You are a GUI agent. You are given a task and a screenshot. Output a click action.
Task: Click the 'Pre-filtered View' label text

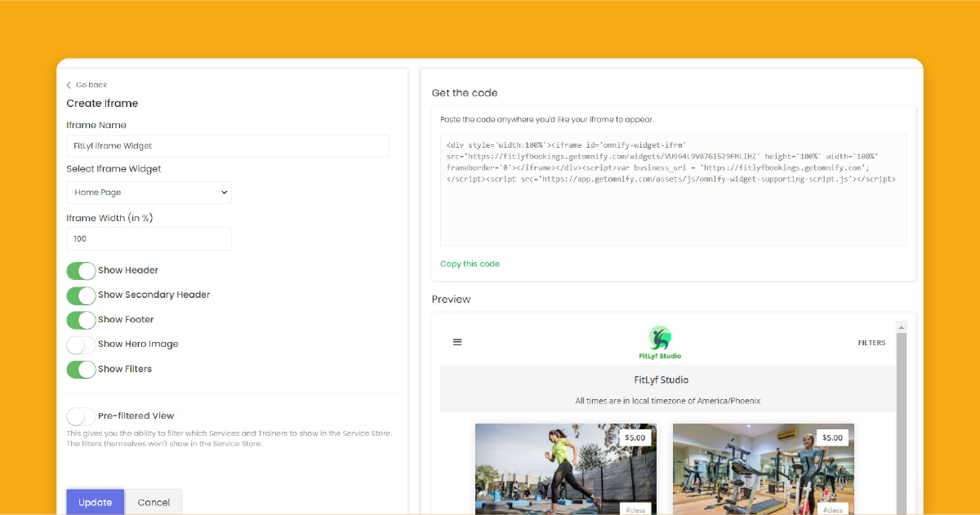click(x=136, y=416)
